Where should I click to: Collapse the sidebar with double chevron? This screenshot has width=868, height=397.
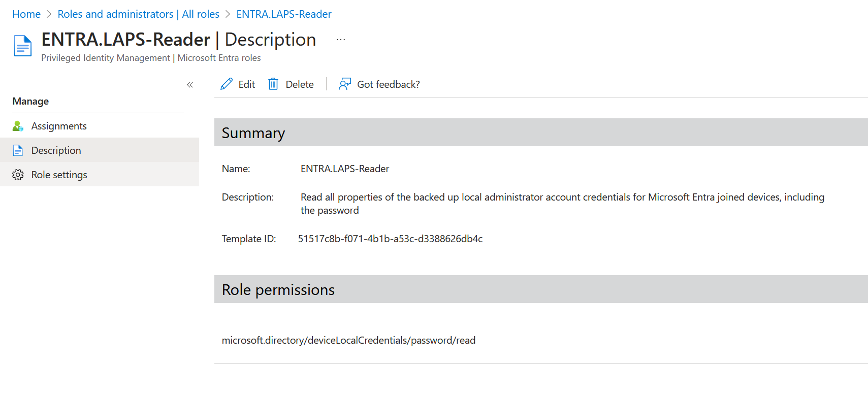pos(190,85)
